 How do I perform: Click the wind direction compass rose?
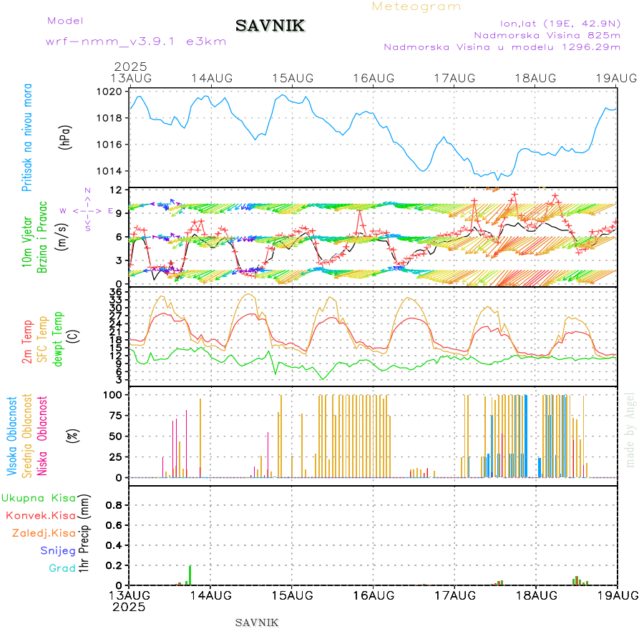(x=87, y=210)
